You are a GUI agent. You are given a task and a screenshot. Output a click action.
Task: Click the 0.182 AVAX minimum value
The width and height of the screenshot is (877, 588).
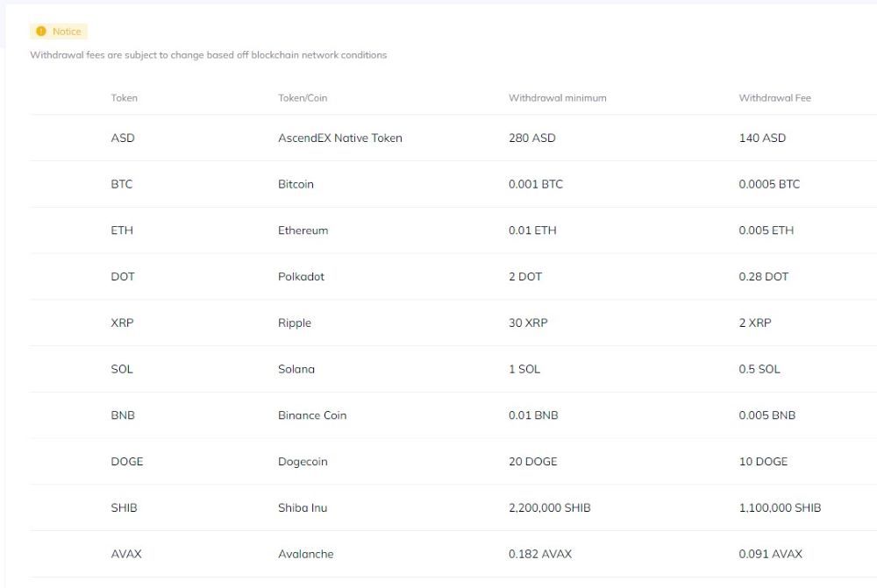point(539,555)
